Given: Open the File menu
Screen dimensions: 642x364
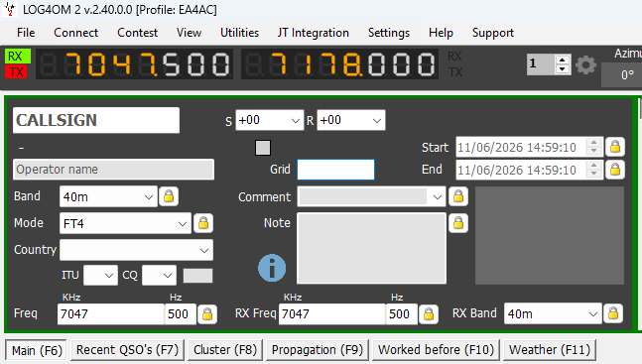Looking at the screenshot, I should point(26,33).
